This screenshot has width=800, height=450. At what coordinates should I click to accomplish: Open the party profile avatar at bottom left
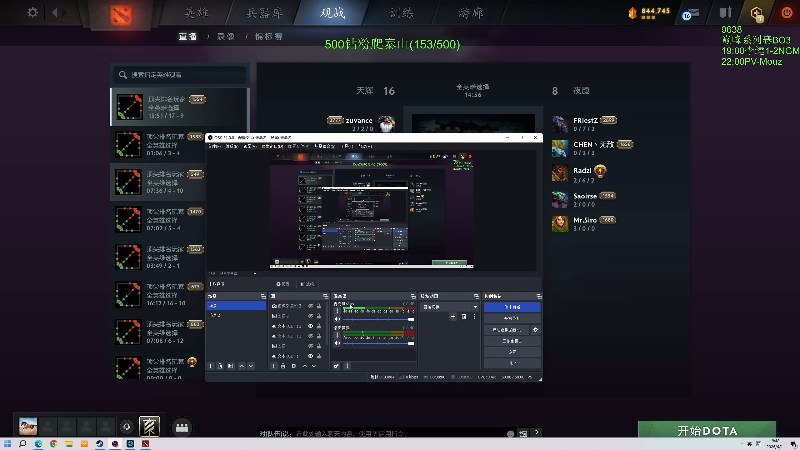point(28,426)
